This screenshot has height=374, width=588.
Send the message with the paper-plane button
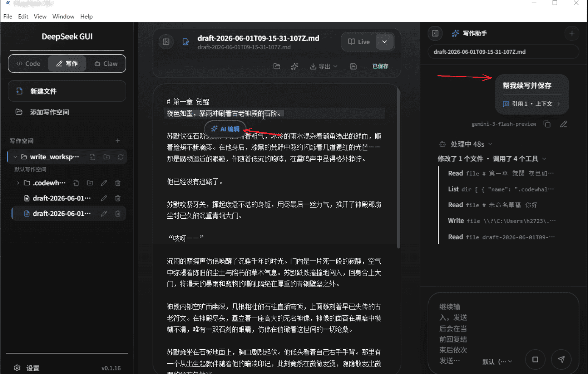point(561,360)
